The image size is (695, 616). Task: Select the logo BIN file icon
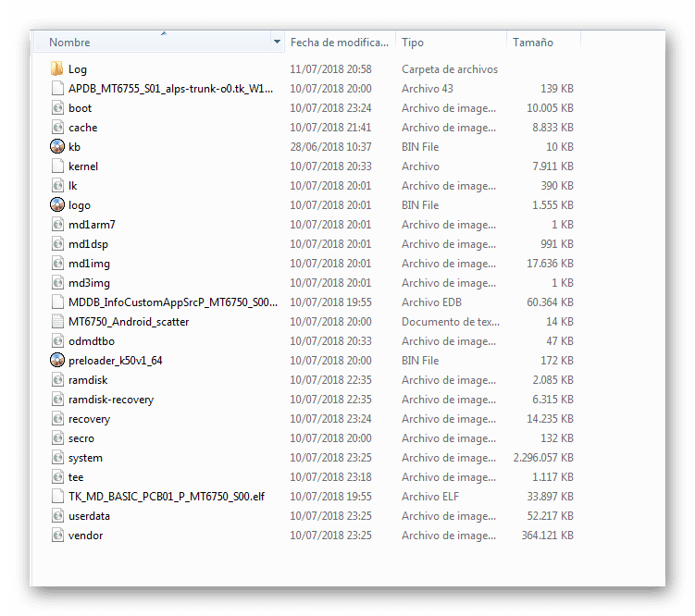point(57,205)
